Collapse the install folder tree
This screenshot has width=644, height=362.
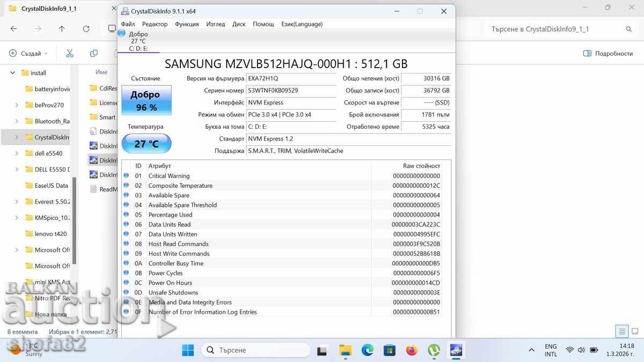(x=12, y=72)
